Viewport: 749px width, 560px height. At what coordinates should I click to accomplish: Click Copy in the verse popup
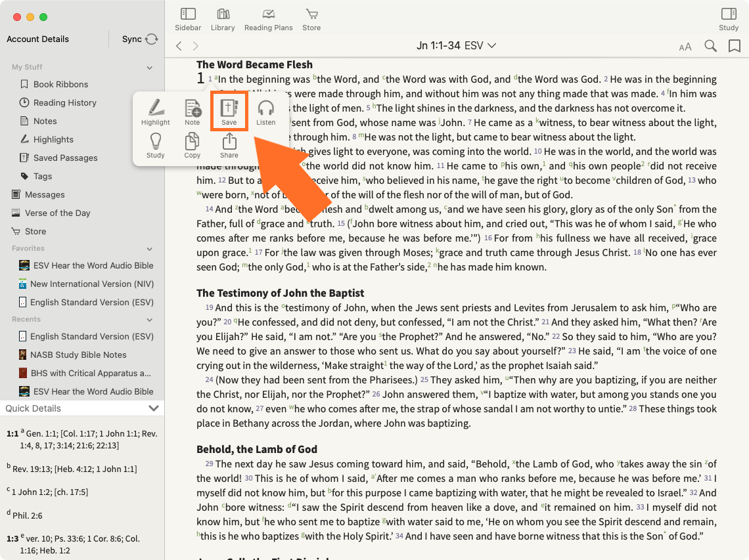pyautogui.click(x=193, y=146)
